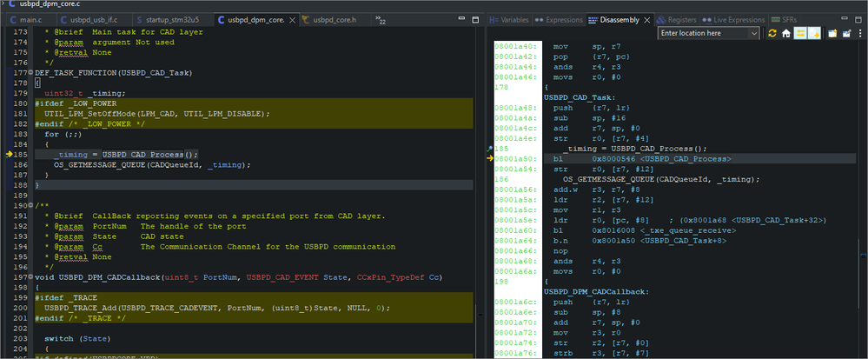868x359 pixels.
Task: Switch to the main.c editor tab
Action: tap(29, 18)
